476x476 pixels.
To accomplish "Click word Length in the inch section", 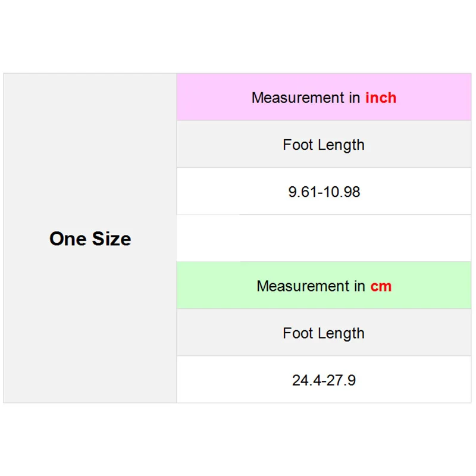I will (x=341, y=145).
